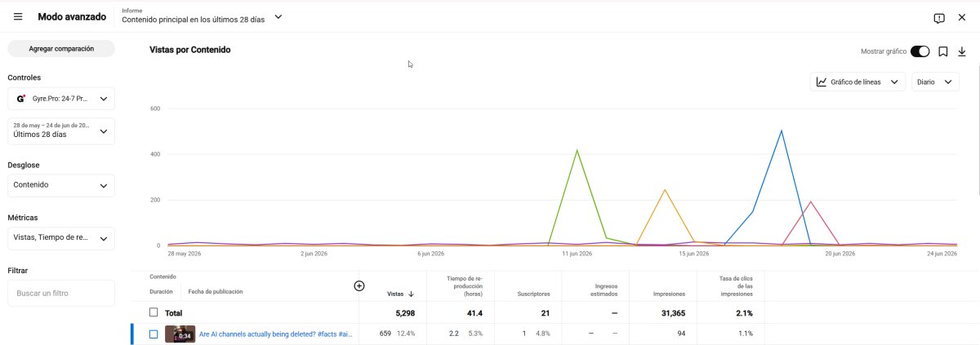Viewport: 980px width, 345px height.
Task: Click the line chart icon in chart type selector
Action: pyautogui.click(x=822, y=82)
